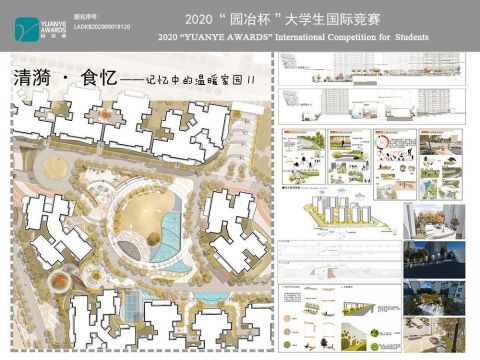Click the handwritten subtitle 记忆中的温暖家园 II
Viewport: 480px width, 360px height.
201,80
